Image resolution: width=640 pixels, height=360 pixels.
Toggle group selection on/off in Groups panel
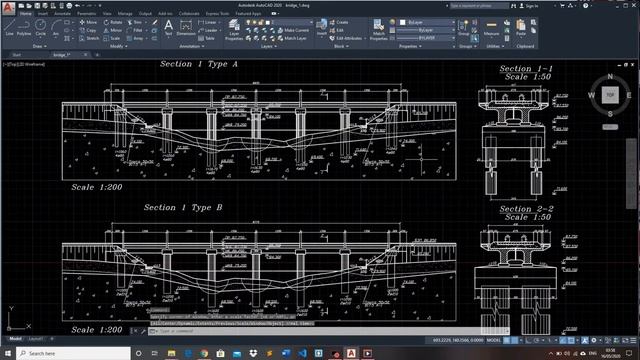[474, 38]
